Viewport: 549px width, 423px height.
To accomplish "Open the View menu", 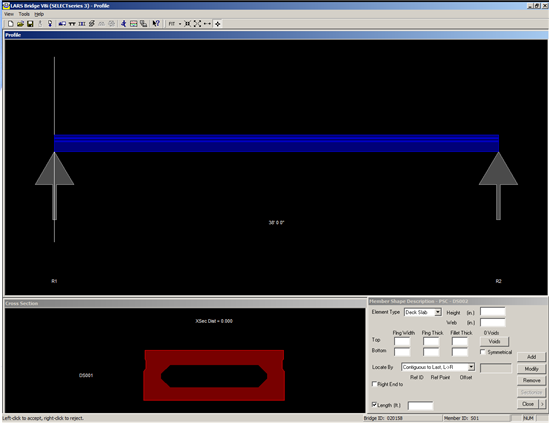I will [x=9, y=14].
